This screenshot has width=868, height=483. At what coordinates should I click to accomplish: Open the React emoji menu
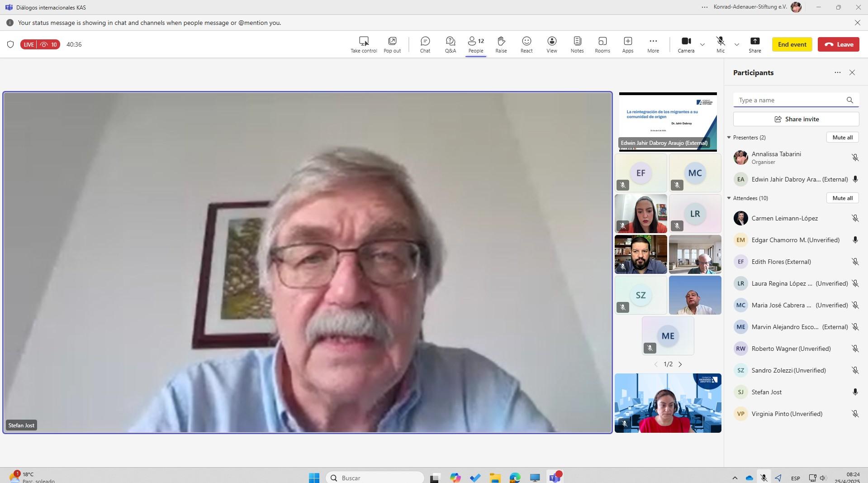click(x=526, y=44)
